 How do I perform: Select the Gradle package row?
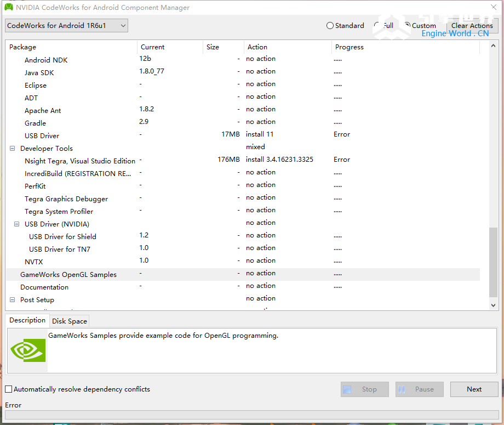point(243,123)
